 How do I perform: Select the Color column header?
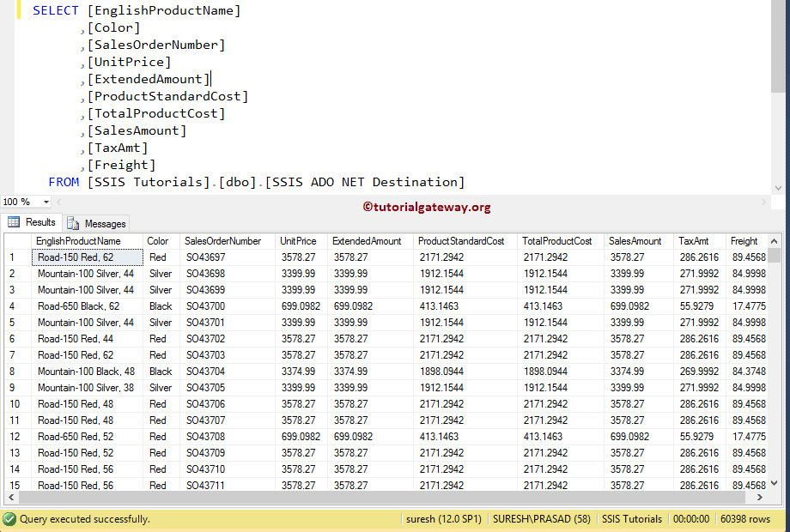(161, 241)
